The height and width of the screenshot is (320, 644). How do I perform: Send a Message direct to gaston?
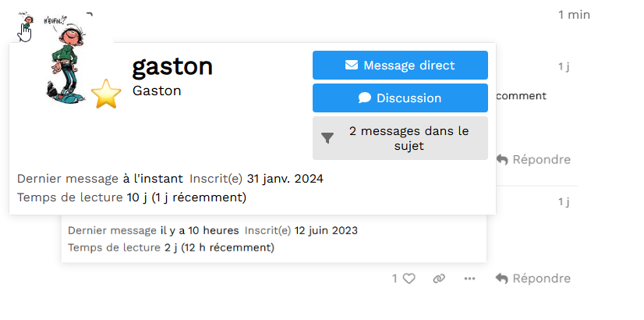(400, 65)
